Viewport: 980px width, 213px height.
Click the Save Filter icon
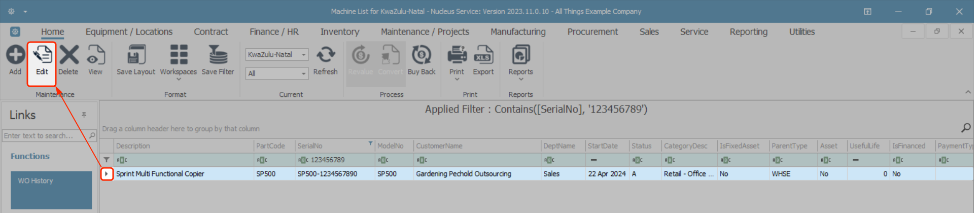pyautogui.click(x=218, y=55)
